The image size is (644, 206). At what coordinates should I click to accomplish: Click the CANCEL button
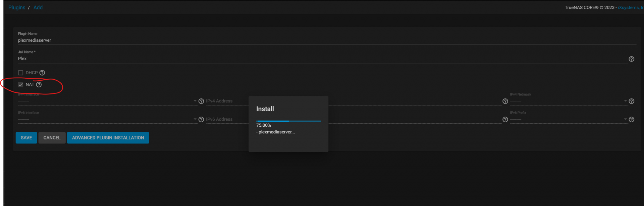(x=52, y=138)
